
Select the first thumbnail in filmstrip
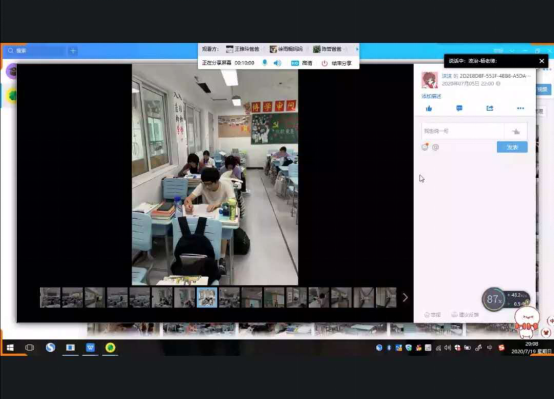click(50, 298)
